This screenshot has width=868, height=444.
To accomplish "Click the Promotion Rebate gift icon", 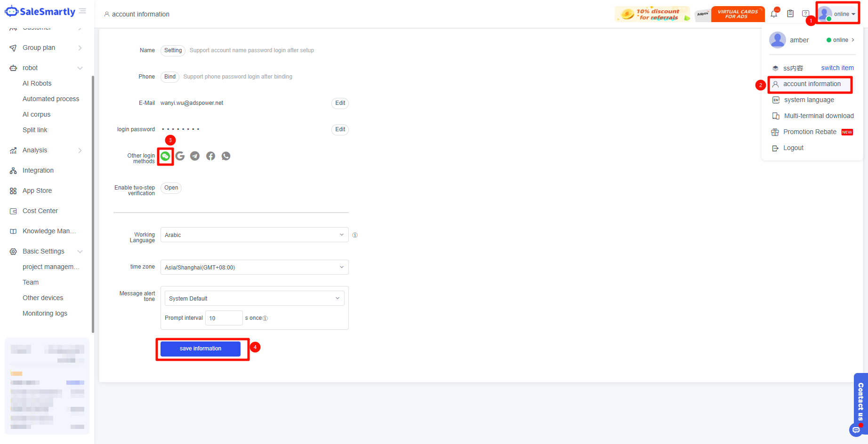I will tap(775, 132).
